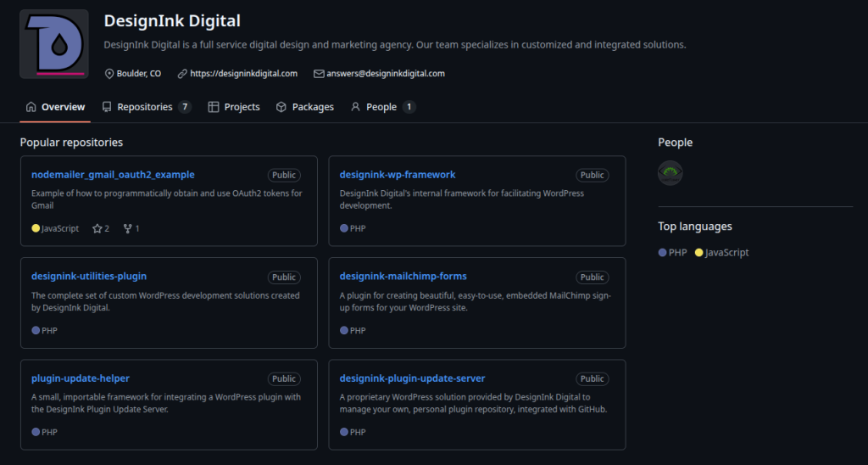The image size is (868, 465).
Task: Click the envelope mail icon beside email address
Action: click(x=319, y=74)
